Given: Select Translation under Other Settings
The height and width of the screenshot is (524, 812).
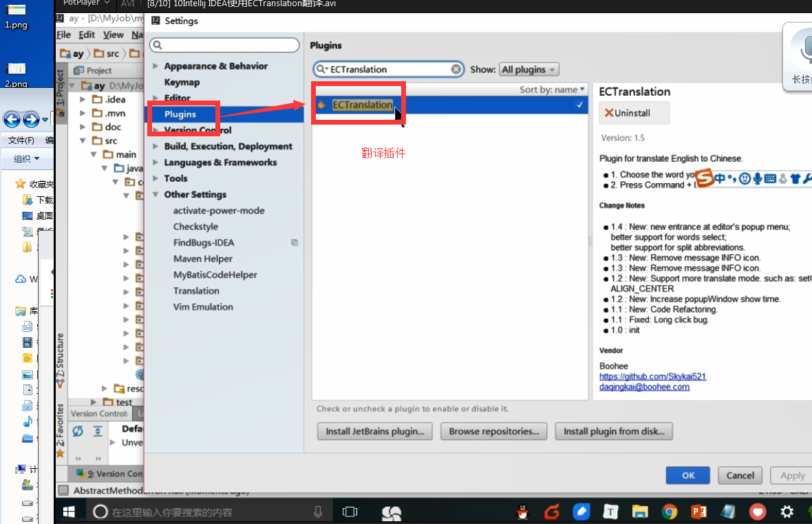Looking at the screenshot, I should pos(196,291).
